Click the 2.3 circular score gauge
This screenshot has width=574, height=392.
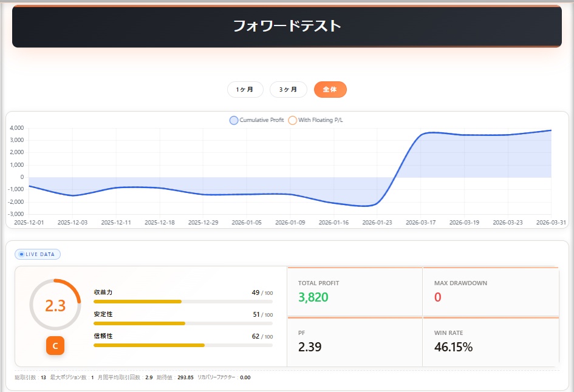55,305
